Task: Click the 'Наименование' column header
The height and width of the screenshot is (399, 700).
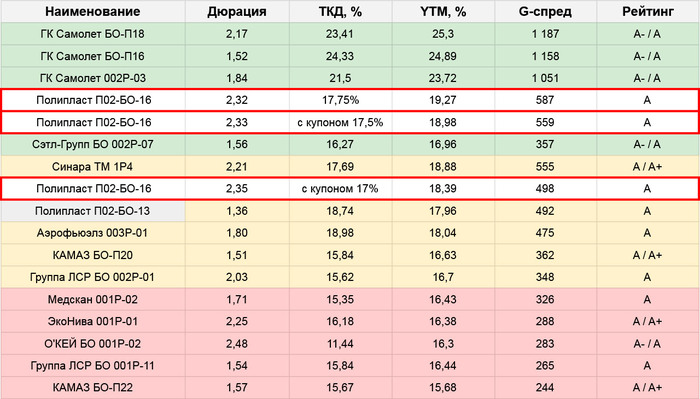Action: 93,12
